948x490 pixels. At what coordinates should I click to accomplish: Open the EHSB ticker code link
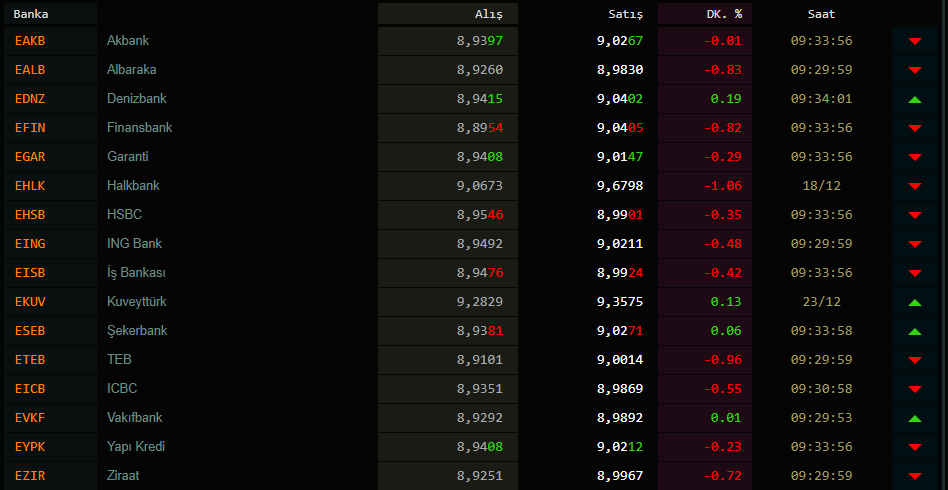30,215
